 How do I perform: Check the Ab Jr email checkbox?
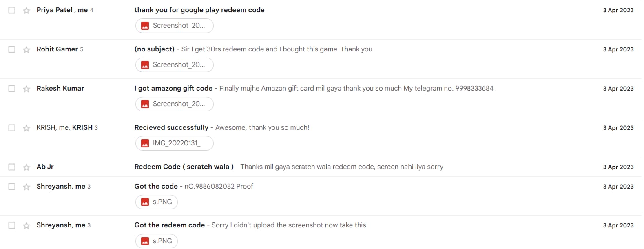pos(12,167)
